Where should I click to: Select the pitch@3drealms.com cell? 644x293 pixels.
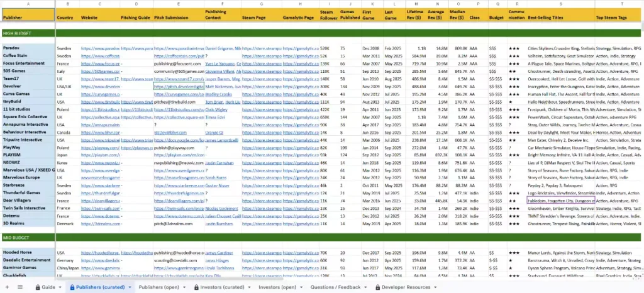179,224
